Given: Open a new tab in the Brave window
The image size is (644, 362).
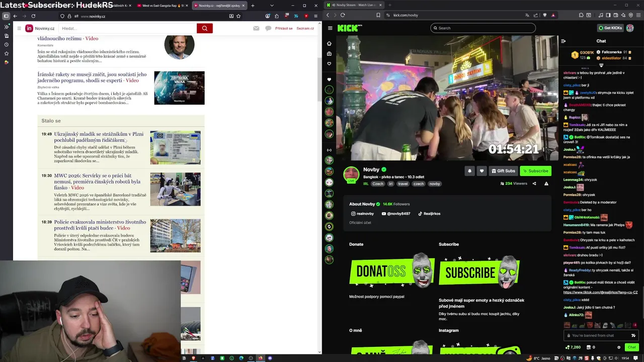Looking at the screenshot, I should click(x=389, y=5).
